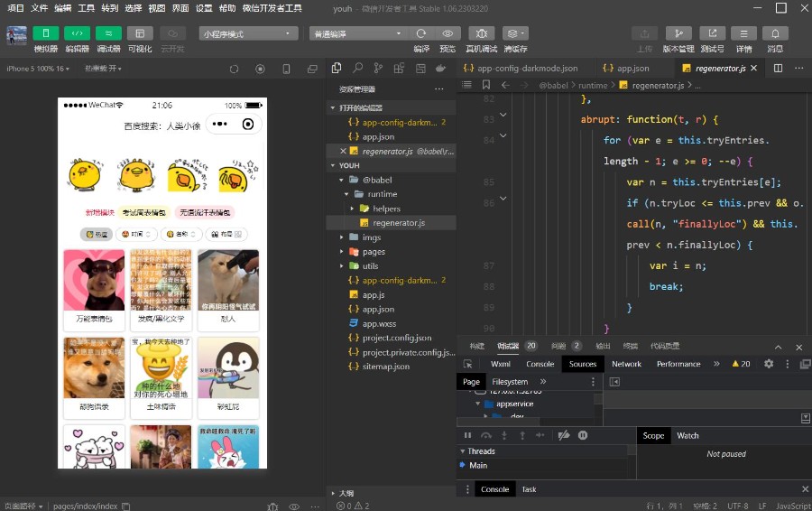Image resolution: width=812 pixels, height=511 pixels.
Task: Collapse the @babel folder
Action: (341, 180)
